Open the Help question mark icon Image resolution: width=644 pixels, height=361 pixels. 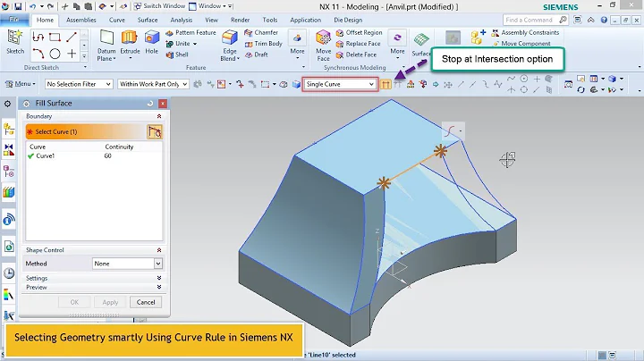(x=604, y=20)
